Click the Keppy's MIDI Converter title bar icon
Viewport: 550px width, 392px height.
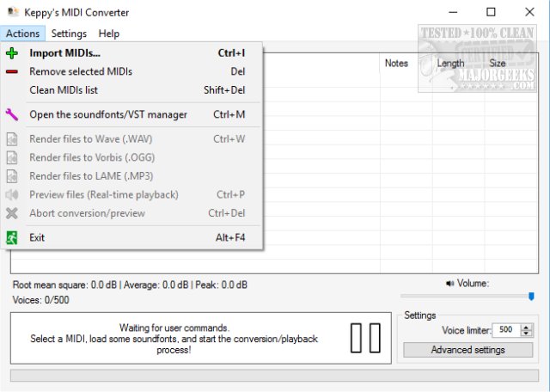coord(13,12)
